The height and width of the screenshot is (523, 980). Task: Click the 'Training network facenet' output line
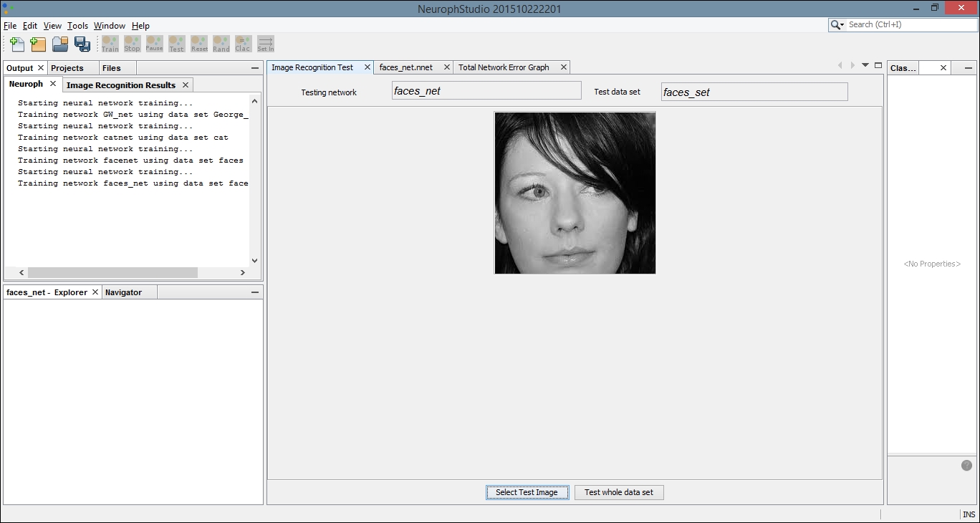[x=130, y=160]
